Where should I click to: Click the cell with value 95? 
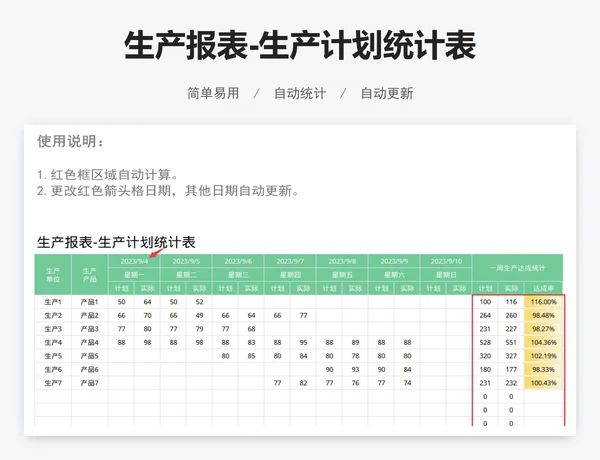(303, 343)
